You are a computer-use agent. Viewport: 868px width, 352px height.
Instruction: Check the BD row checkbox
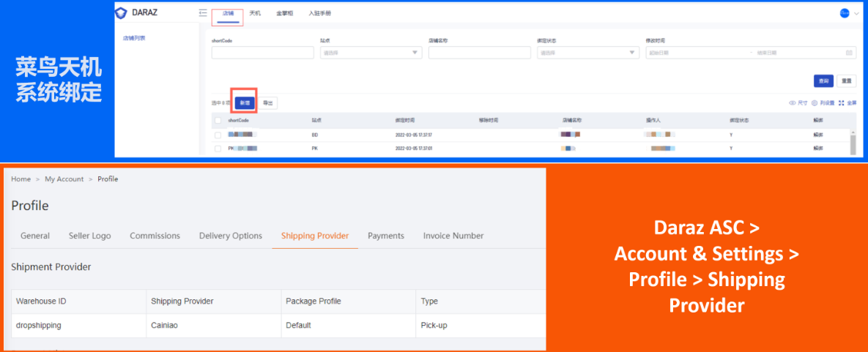coord(218,135)
